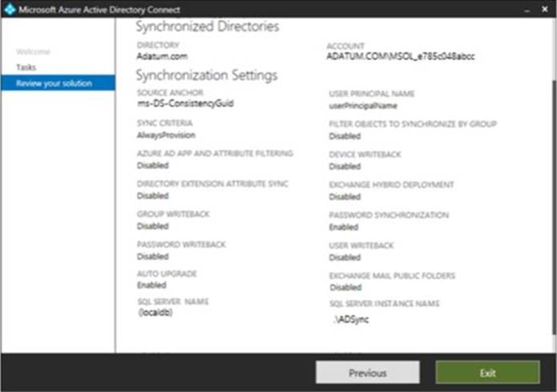Click the AlwaysProvision sync criteria value

166,135
